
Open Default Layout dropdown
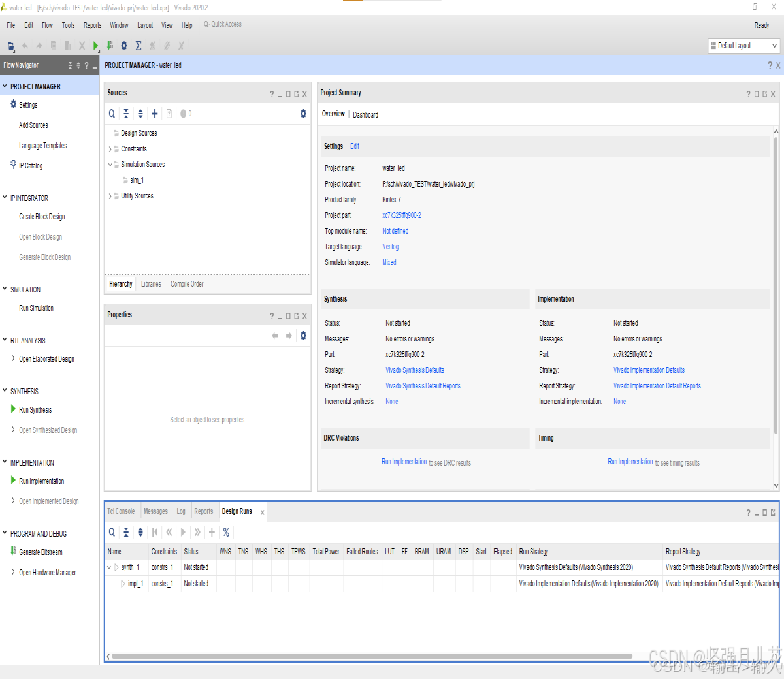click(743, 46)
